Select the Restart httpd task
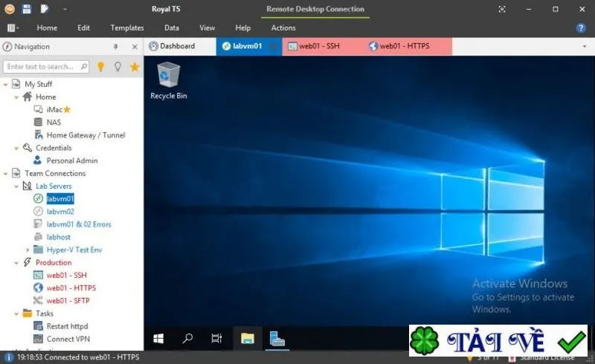This screenshot has height=364, width=595. point(67,326)
